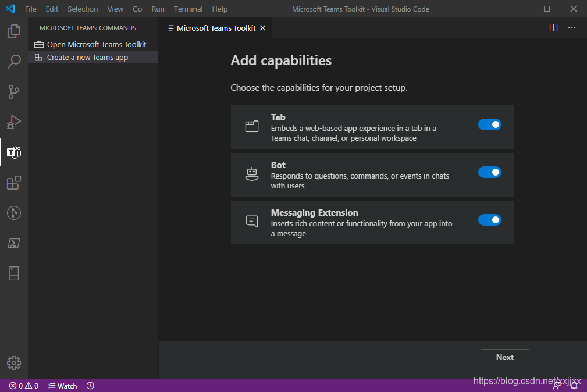Click the Add capabilities heading
The width and height of the screenshot is (587, 392).
pos(281,60)
